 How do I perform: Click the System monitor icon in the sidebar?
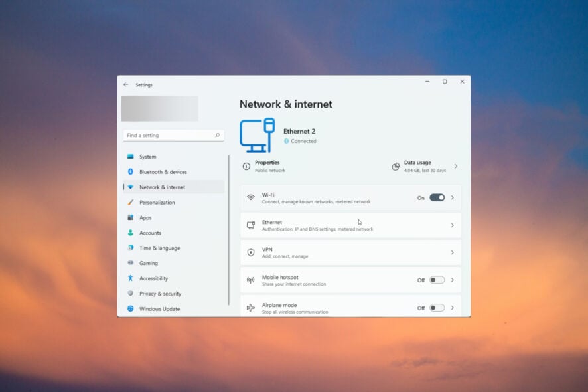point(131,157)
